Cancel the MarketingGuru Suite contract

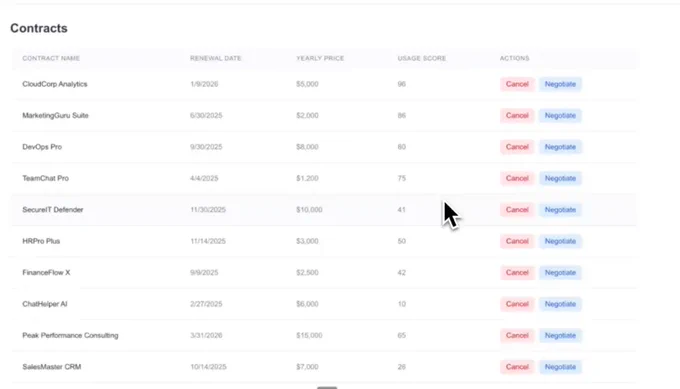(517, 115)
